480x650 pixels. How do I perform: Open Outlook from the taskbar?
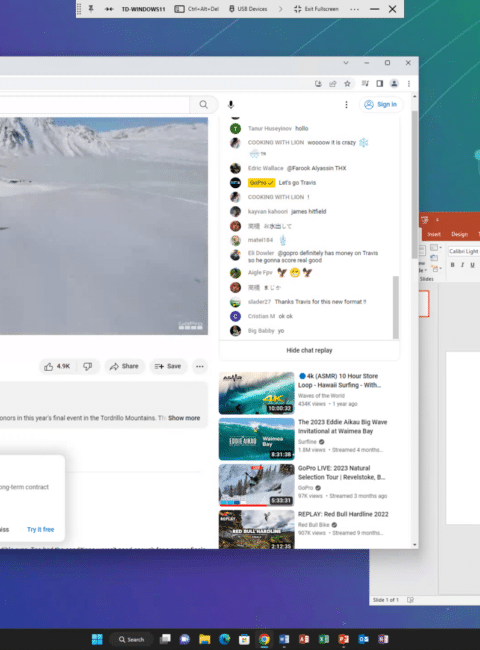[364, 639]
